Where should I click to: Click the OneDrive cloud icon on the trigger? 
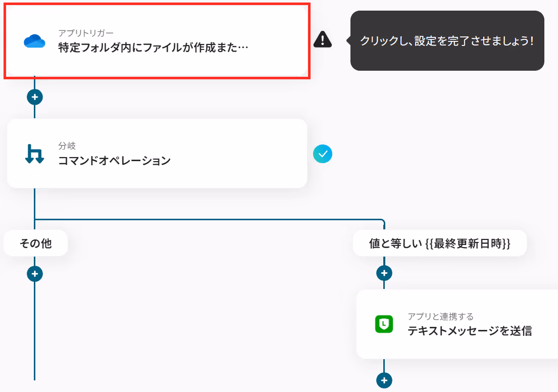coord(34,41)
